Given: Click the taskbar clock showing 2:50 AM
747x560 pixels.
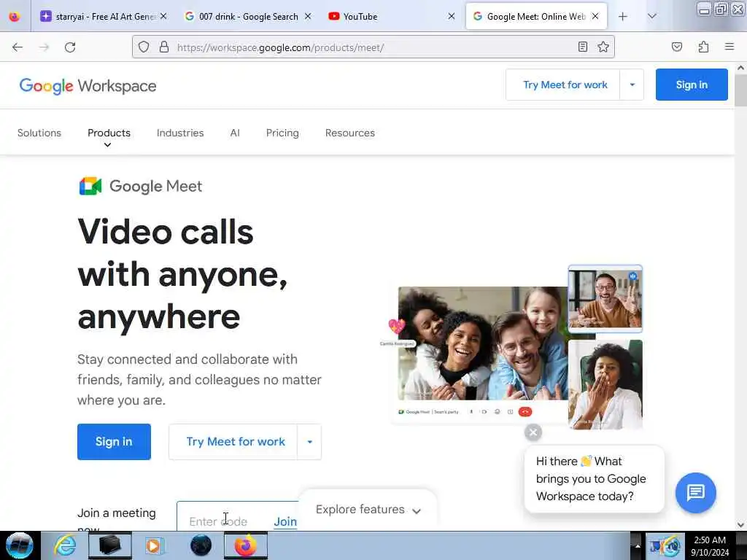Looking at the screenshot, I should (710, 545).
